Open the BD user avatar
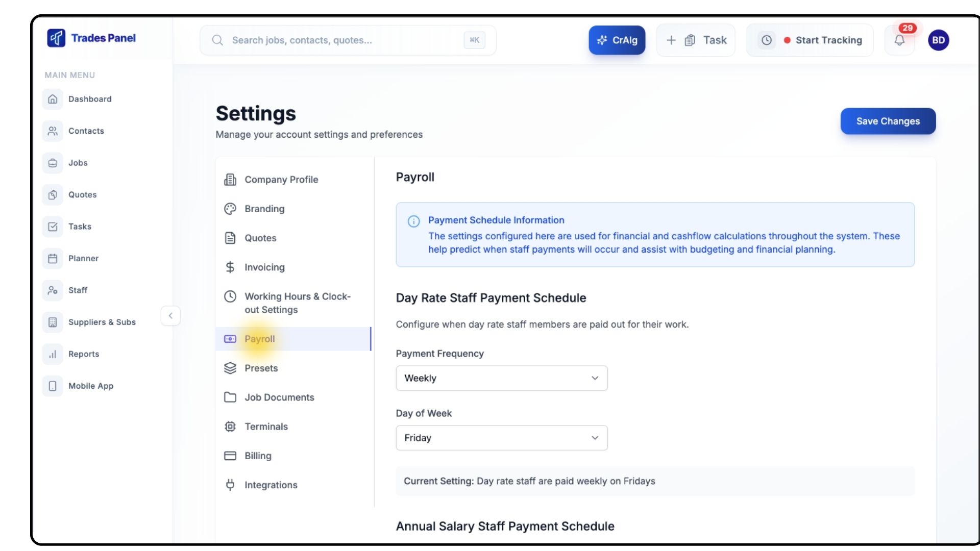The image size is (980, 551). click(x=938, y=40)
